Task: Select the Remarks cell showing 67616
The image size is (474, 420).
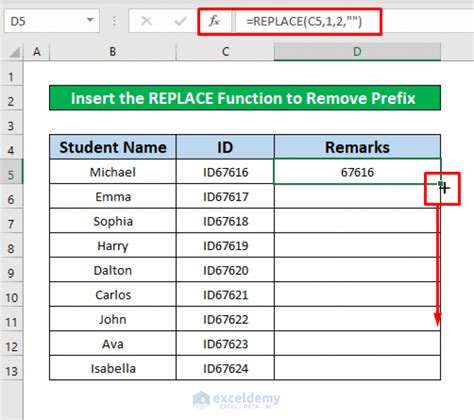Action: [357, 172]
